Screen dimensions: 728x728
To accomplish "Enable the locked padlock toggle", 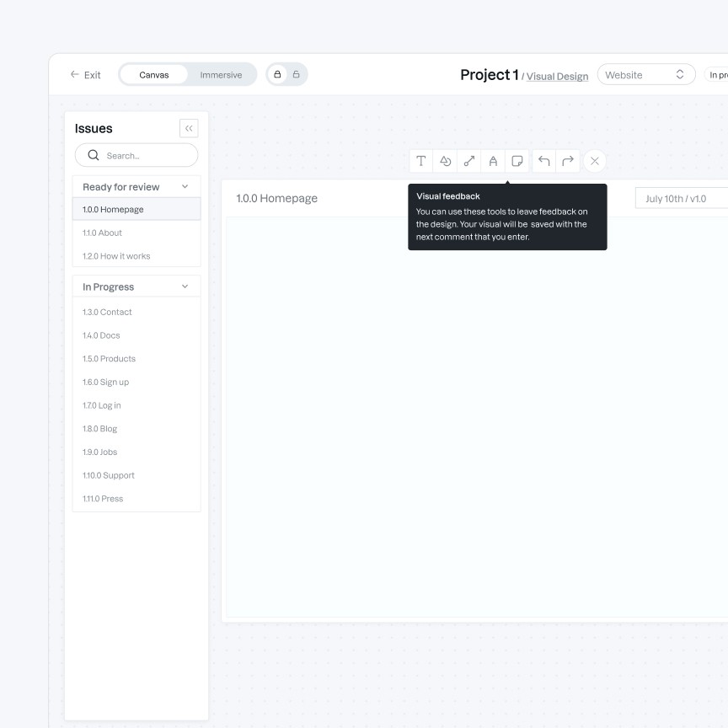I will pos(277,74).
